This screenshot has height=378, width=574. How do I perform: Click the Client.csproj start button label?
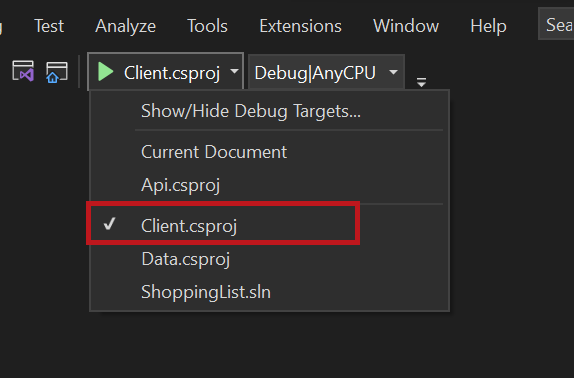[x=172, y=73]
